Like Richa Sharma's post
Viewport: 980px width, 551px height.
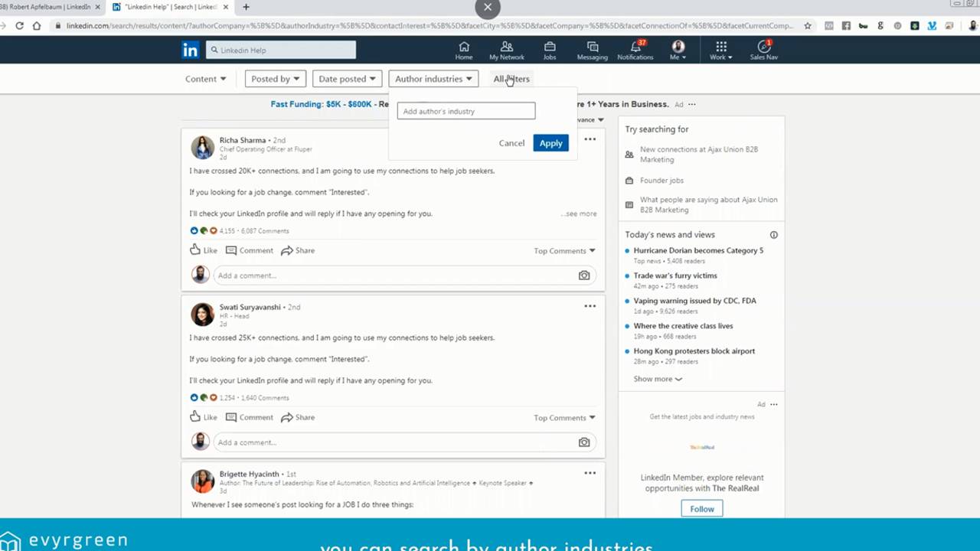click(x=204, y=250)
